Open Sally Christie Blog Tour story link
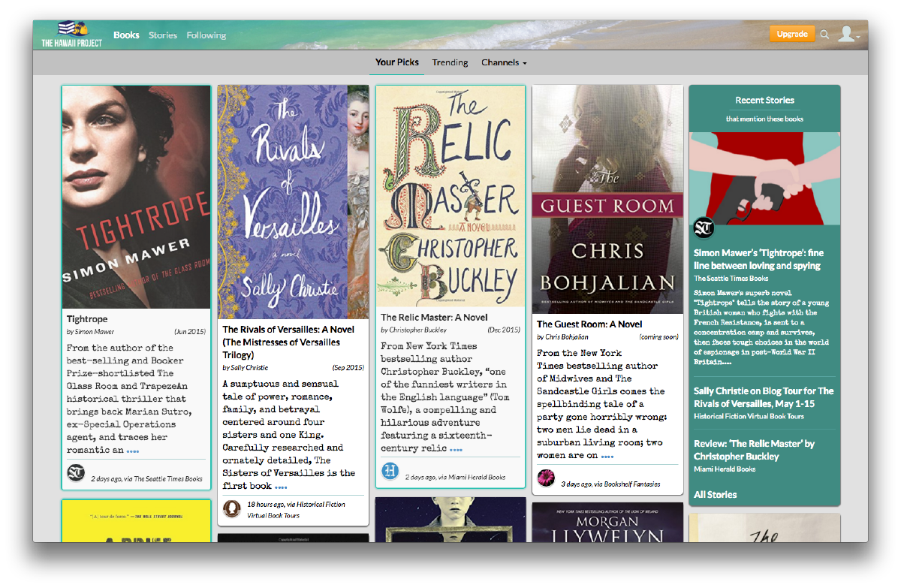This screenshot has width=901, height=588. pyautogui.click(x=763, y=397)
